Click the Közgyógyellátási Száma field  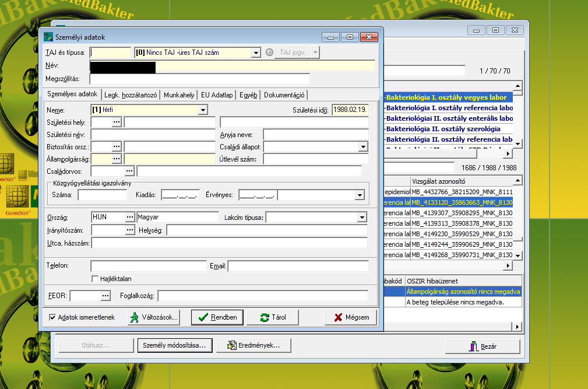(x=103, y=195)
